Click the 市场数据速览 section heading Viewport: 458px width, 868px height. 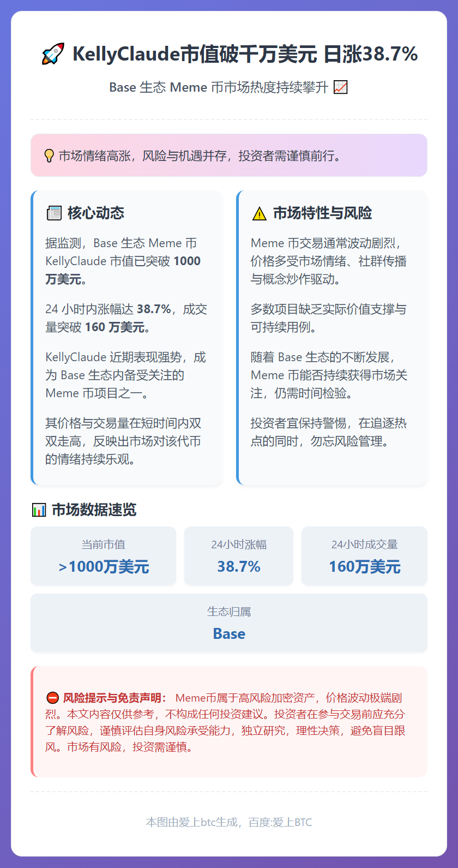(94, 510)
